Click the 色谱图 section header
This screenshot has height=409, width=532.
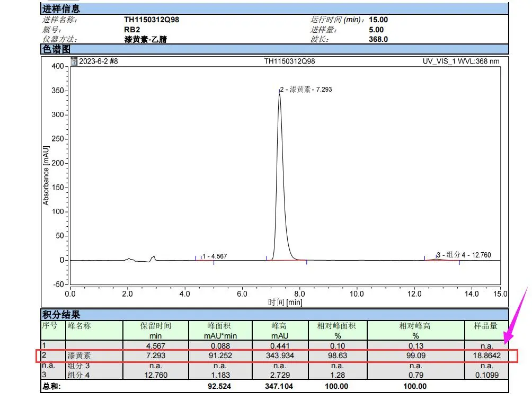56,49
